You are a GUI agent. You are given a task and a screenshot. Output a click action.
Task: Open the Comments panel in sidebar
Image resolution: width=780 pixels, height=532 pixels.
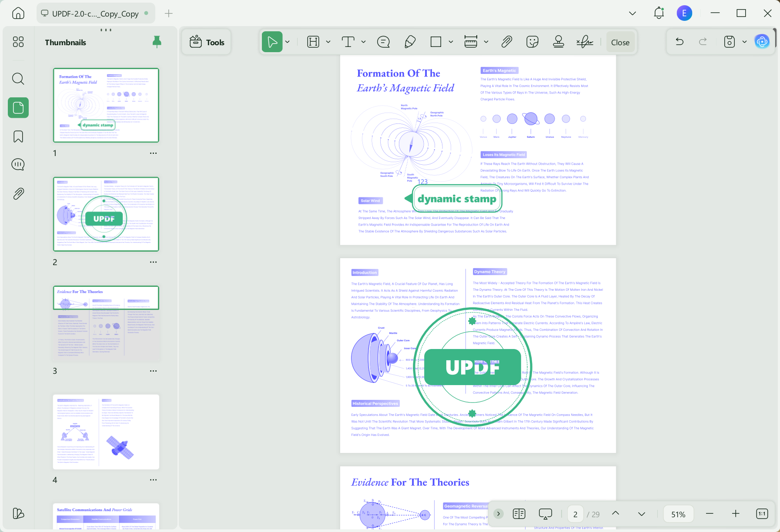(x=18, y=165)
